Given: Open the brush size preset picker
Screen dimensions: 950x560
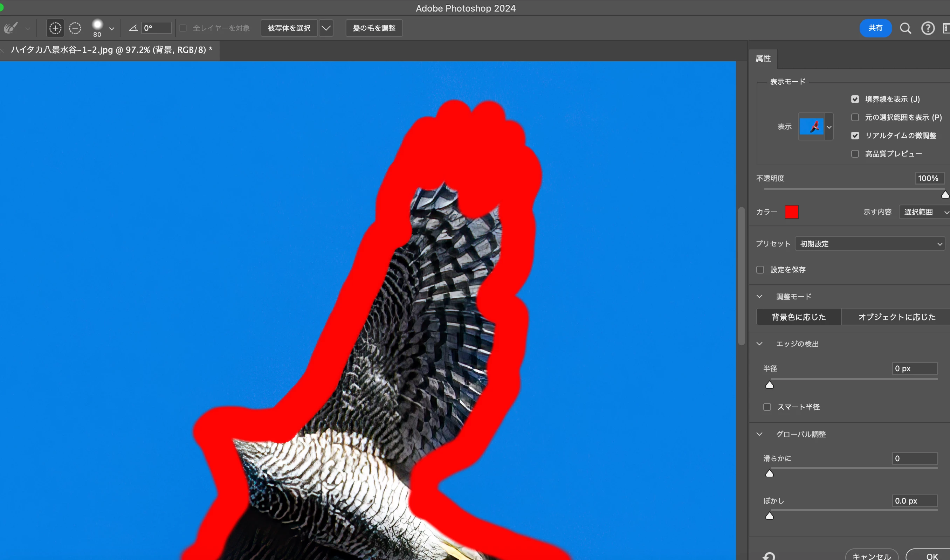Looking at the screenshot, I should 111,28.
